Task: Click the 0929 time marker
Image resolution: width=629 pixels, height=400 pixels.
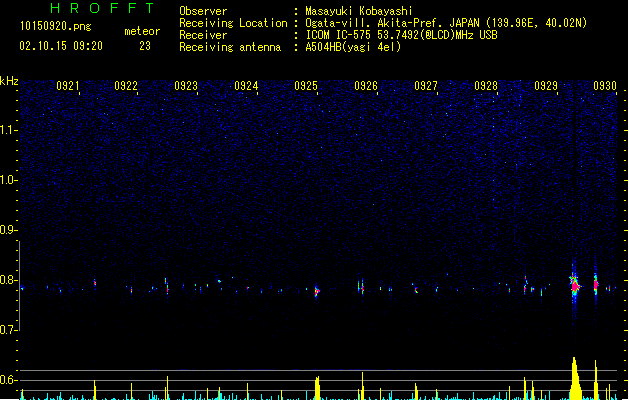Action: [x=546, y=86]
